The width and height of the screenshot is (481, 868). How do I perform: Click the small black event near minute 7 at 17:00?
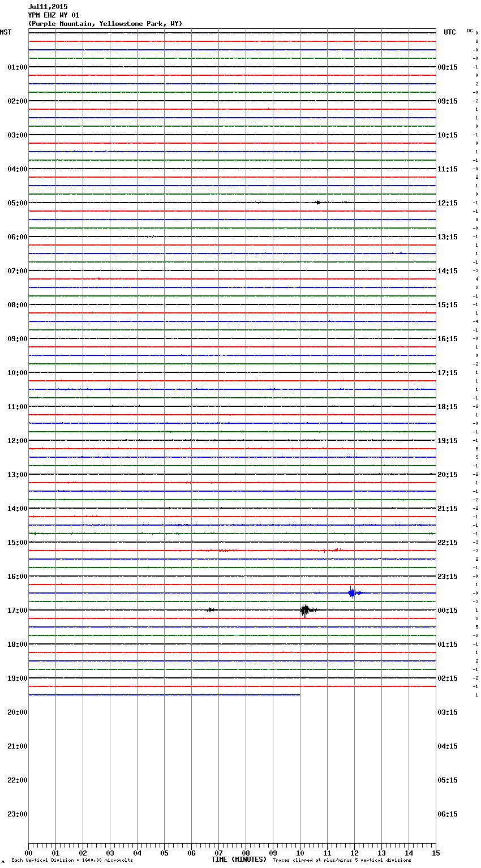pos(212,610)
